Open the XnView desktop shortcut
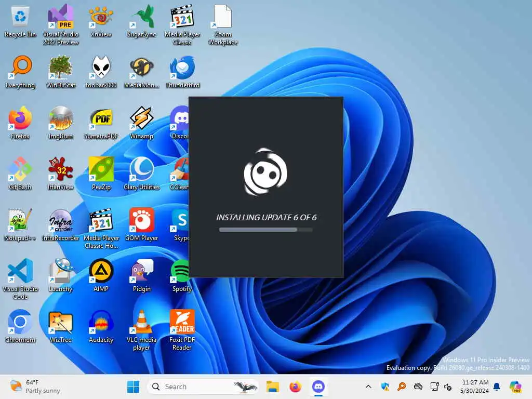The width and height of the screenshot is (532, 399). (101, 21)
